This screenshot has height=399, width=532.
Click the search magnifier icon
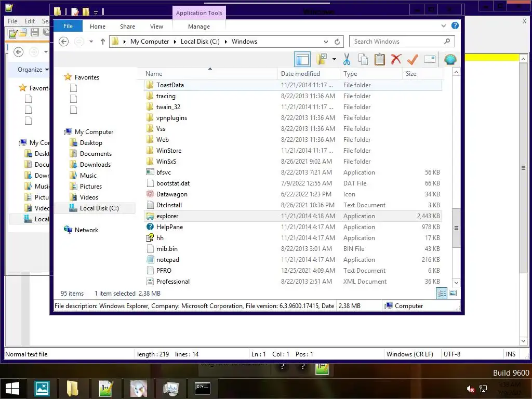(x=447, y=42)
